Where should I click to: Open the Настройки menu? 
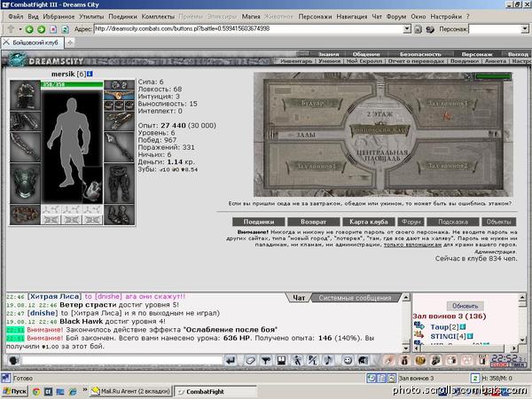coord(446,16)
